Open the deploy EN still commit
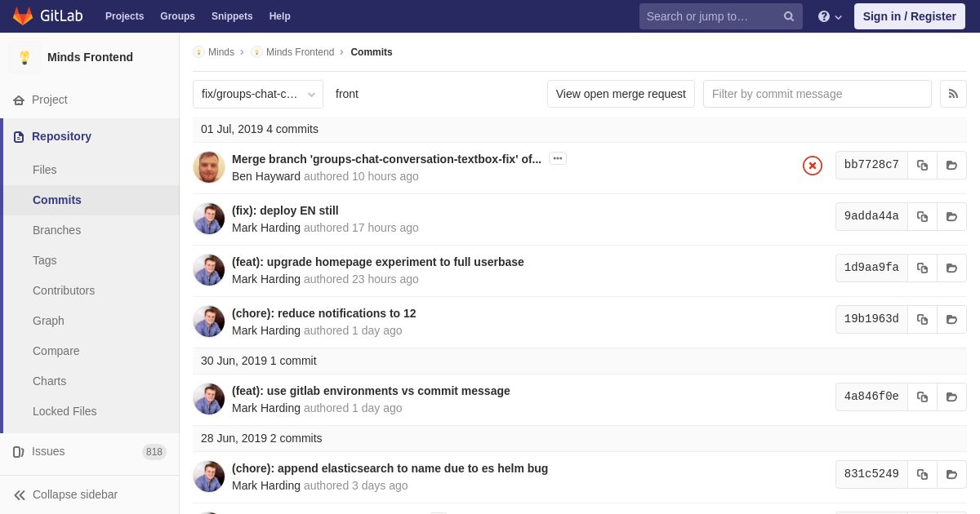This screenshot has height=514, width=980. [x=285, y=210]
